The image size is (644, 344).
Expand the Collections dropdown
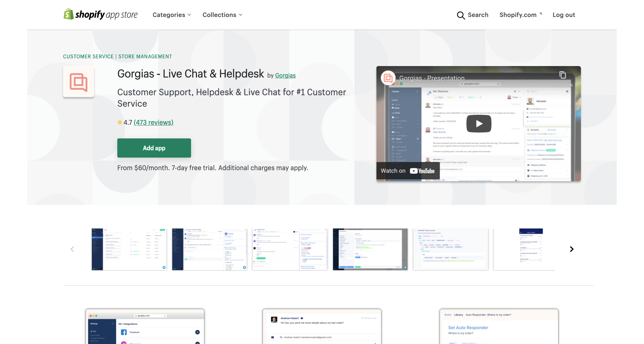(x=222, y=15)
